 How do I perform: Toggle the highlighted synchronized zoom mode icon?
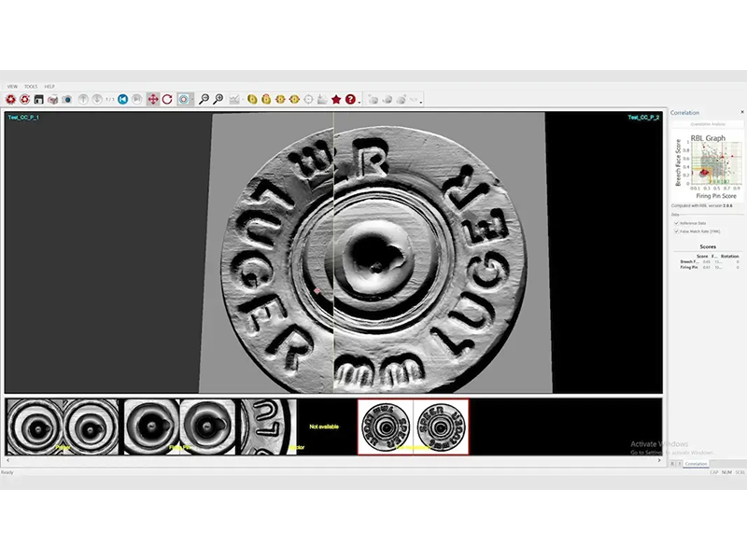183,96
